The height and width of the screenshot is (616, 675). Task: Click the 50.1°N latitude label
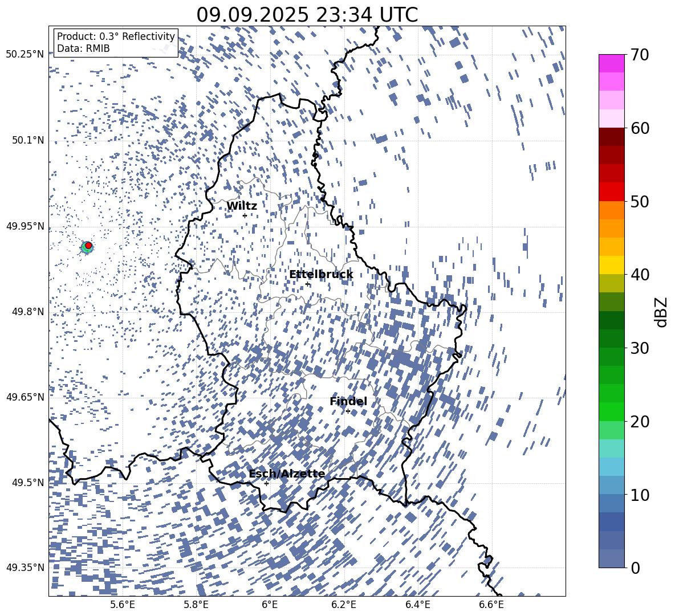pyautogui.click(x=27, y=141)
